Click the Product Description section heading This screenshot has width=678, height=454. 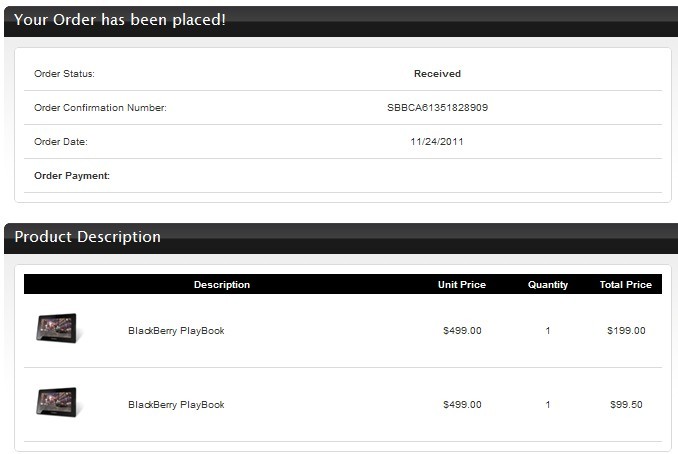(88, 237)
